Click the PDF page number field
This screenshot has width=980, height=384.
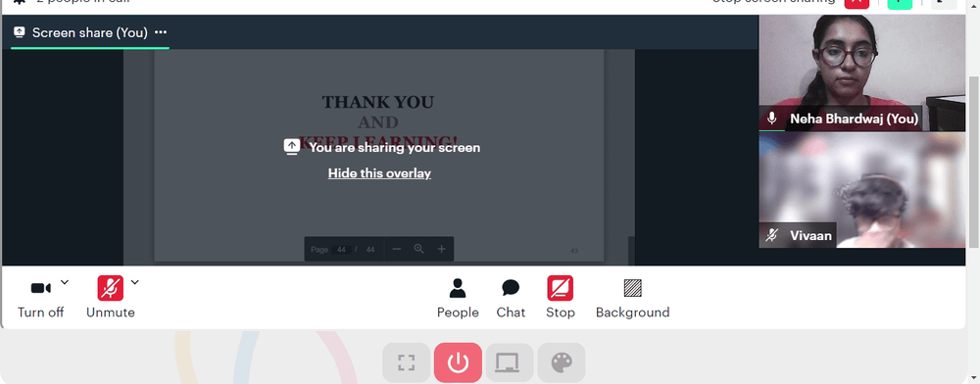tap(341, 249)
